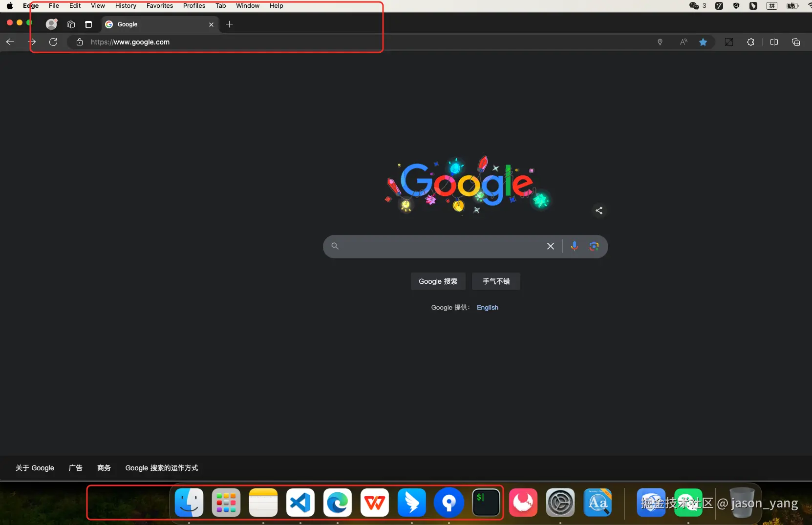Launch Visual Studio Code from the Dock

pyautogui.click(x=300, y=503)
